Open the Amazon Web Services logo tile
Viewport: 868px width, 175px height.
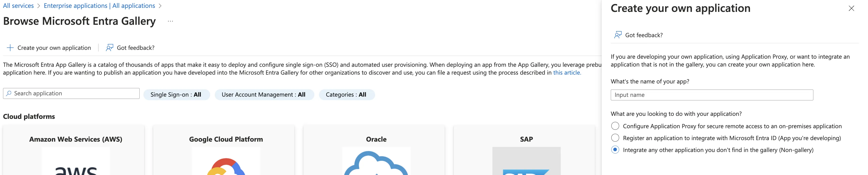pos(76,161)
